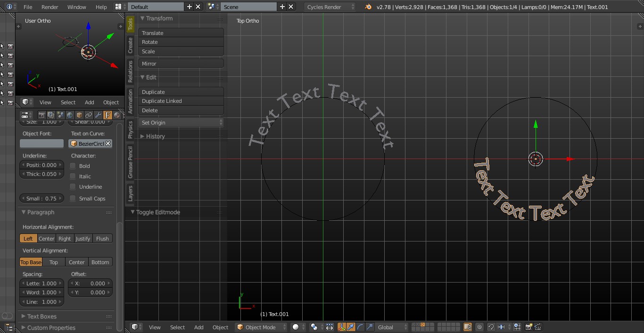The height and width of the screenshot is (333, 644).
Task: Set horizontal alignment to Justify
Action: pos(83,238)
